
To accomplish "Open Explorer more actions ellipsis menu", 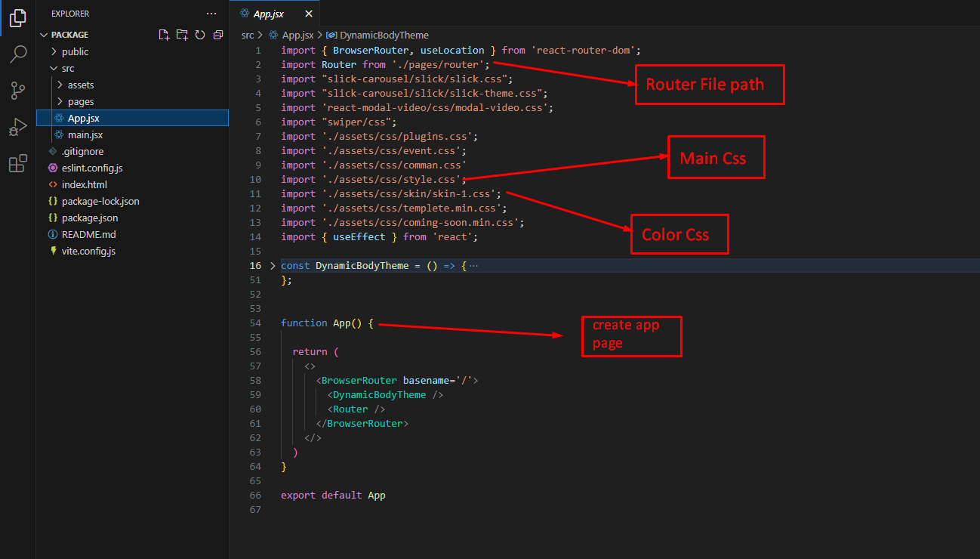I will [211, 14].
